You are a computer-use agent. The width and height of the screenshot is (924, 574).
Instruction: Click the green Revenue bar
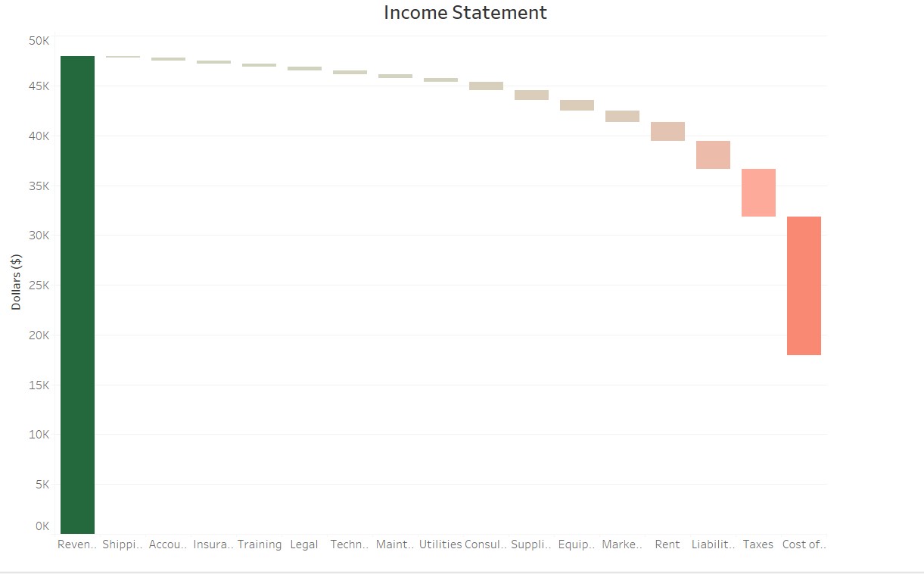[x=77, y=295]
